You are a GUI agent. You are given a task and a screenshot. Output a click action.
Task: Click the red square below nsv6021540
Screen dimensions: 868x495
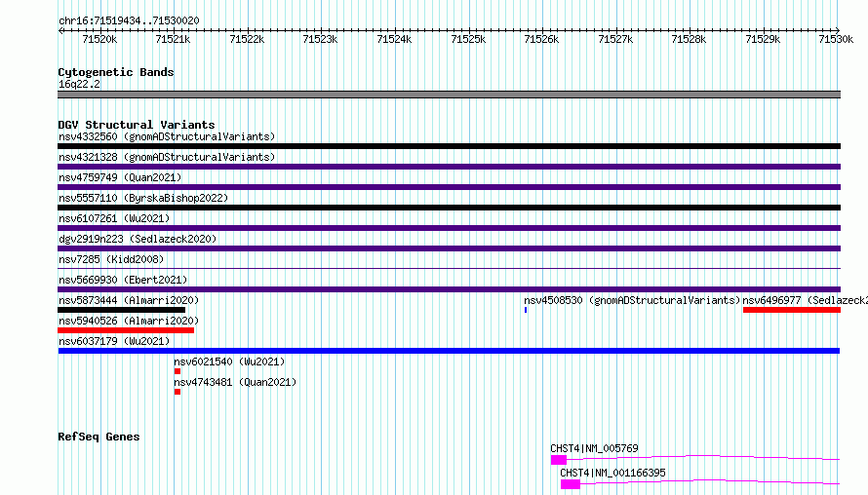(x=178, y=371)
